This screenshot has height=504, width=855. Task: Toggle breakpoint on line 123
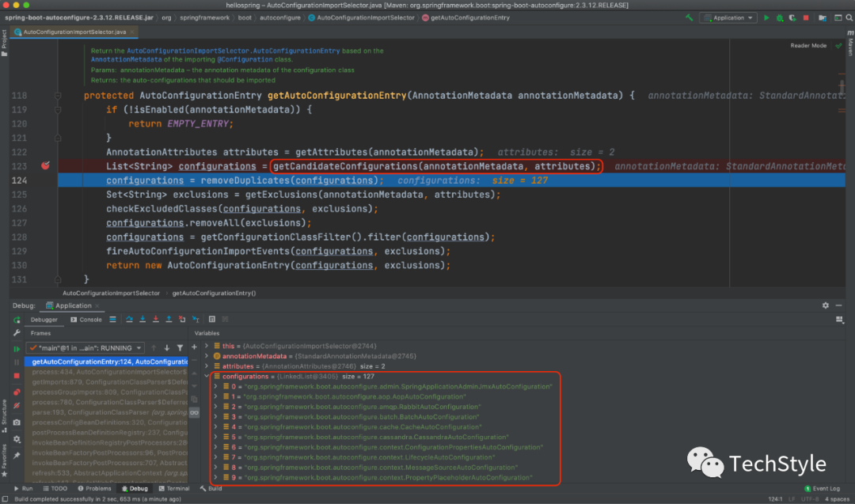coord(45,166)
